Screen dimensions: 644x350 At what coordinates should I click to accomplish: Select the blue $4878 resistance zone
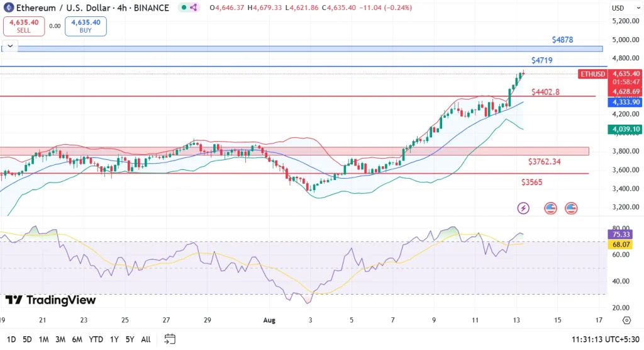point(302,48)
